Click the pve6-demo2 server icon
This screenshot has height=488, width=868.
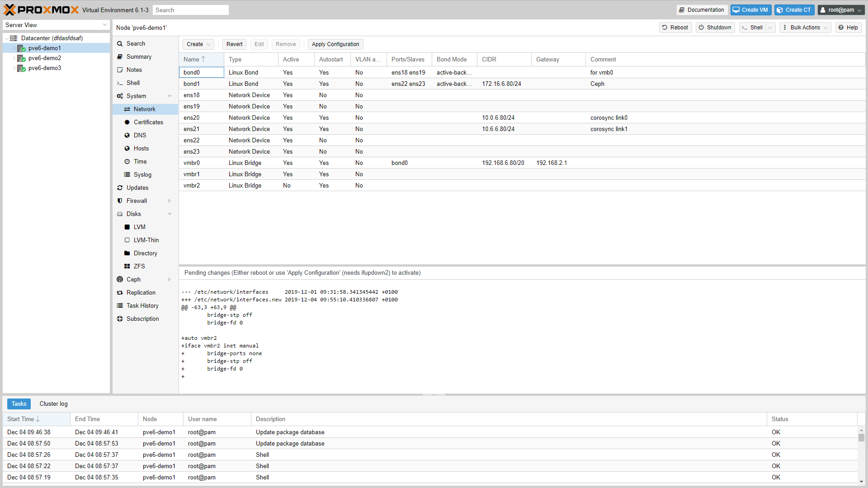coord(21,58)
